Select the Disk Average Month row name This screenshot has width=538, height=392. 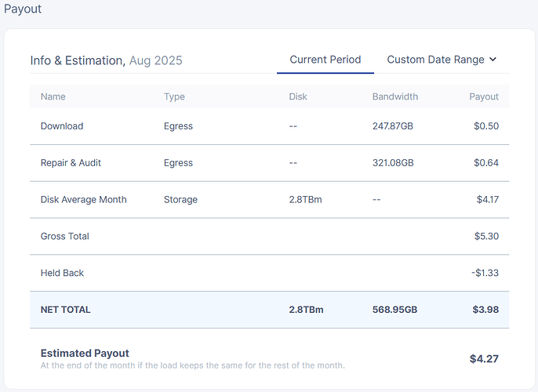tap(83, 200)
